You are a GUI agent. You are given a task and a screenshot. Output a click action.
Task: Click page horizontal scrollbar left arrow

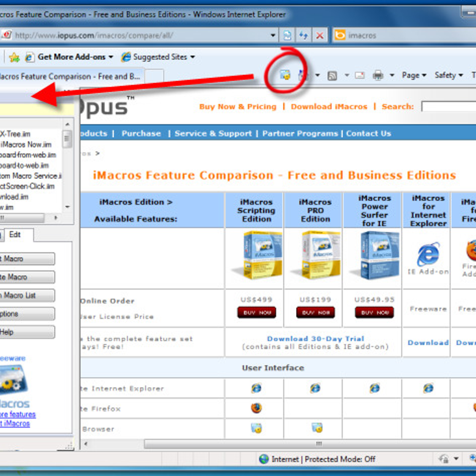(86, 444)
